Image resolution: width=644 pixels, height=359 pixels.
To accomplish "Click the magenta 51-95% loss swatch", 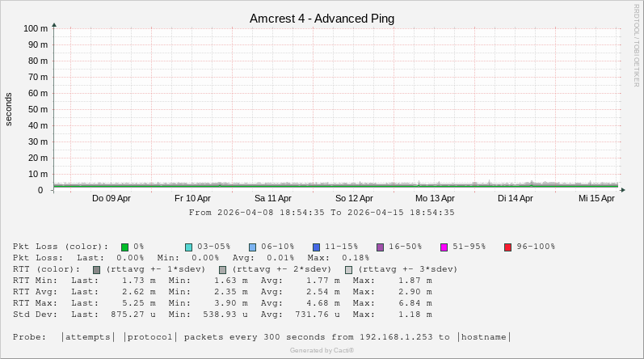I will (x=444, y=247).
